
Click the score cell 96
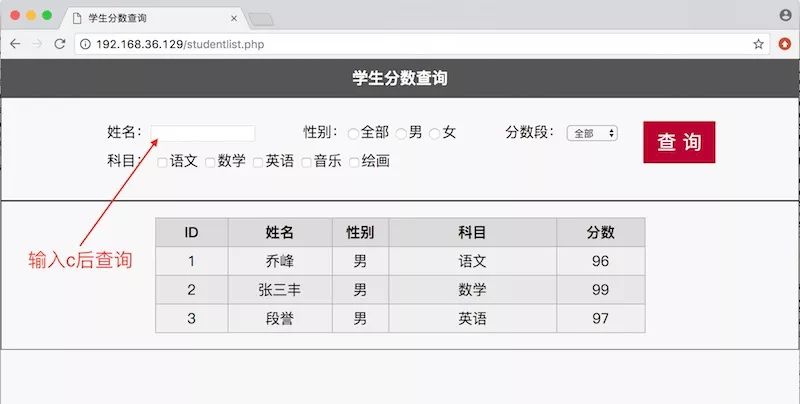(601, 261)
